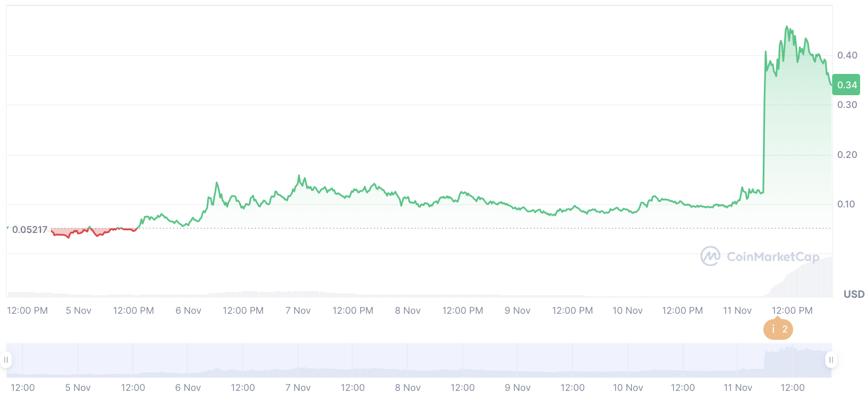Image resolution: width=868 pixels, height=401 pixels.
Task: Click the 0.05217 opening price label
Action: [x=30, y=230]
